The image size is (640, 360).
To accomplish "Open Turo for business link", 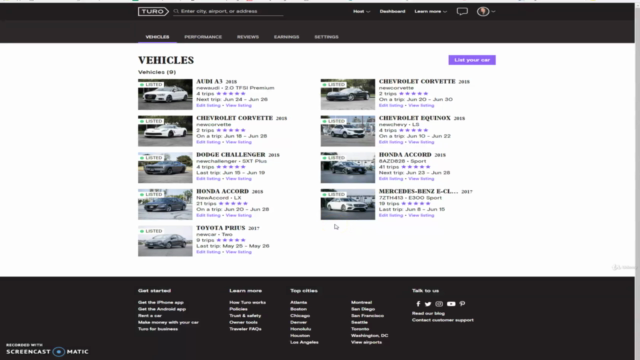I will click(x=158, y=329).
